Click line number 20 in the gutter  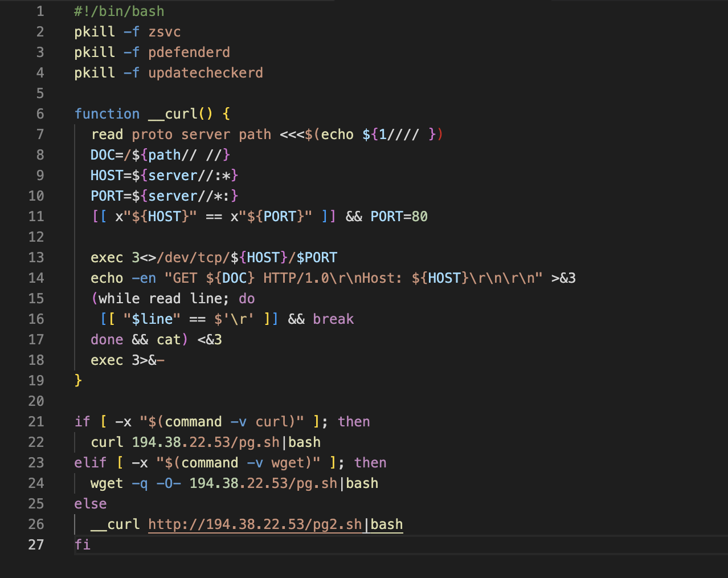pyautogui.click(x=36, y=401)
